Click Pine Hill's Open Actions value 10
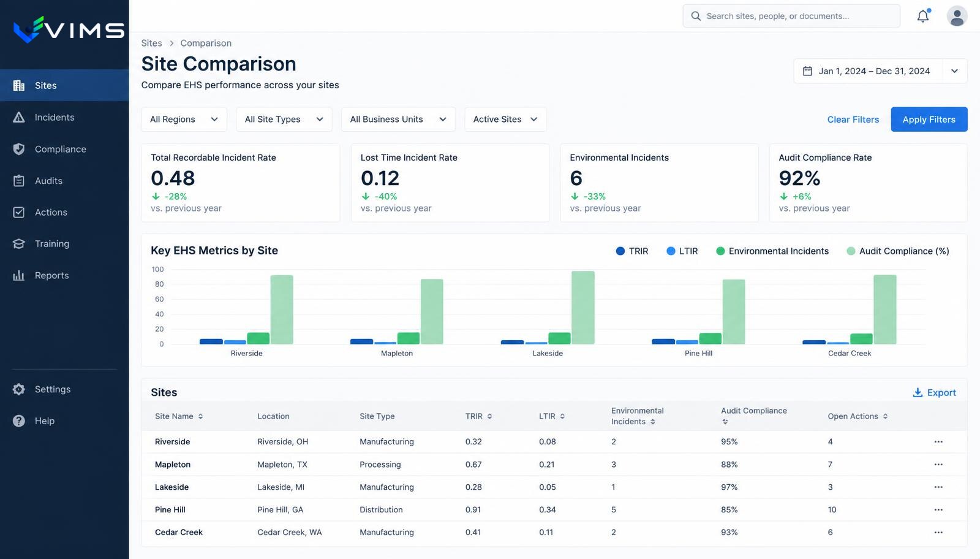 point(832,509)
